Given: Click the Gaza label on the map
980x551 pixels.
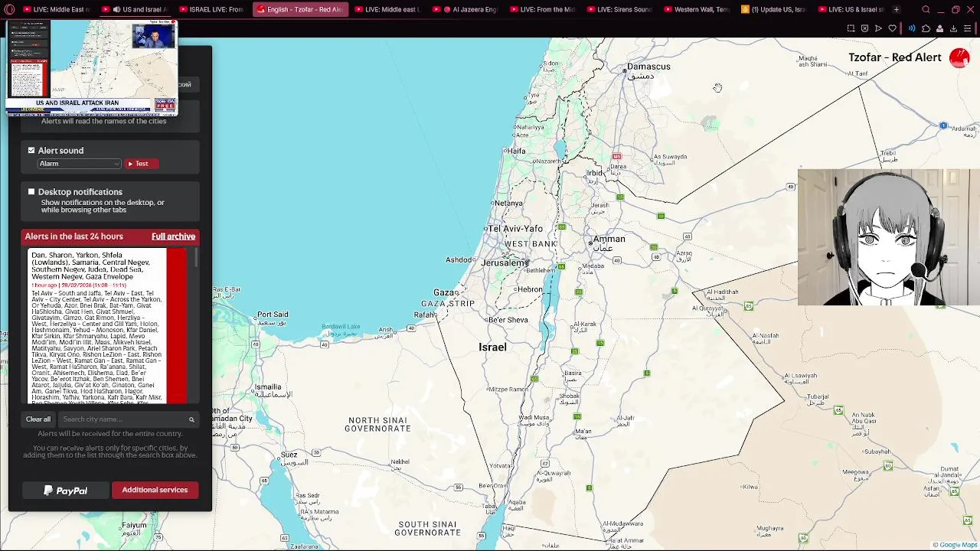Looking at the screenshot, I should point(446,292).
